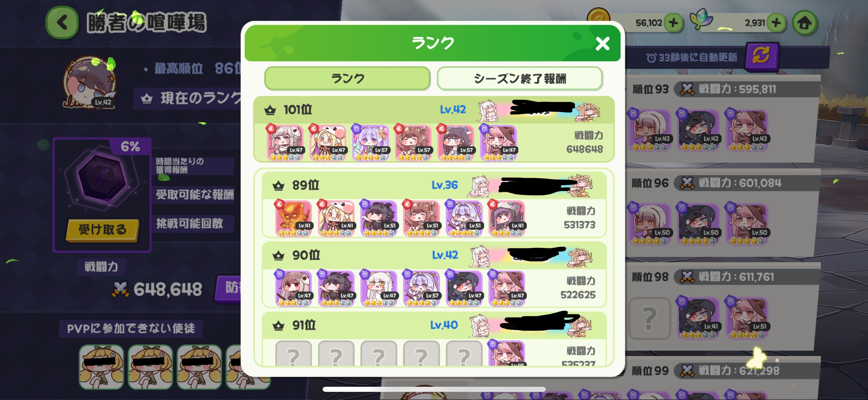Close the ランク popup with the X
The height and width of the screenshot is (400, 868).
(602, 43)
